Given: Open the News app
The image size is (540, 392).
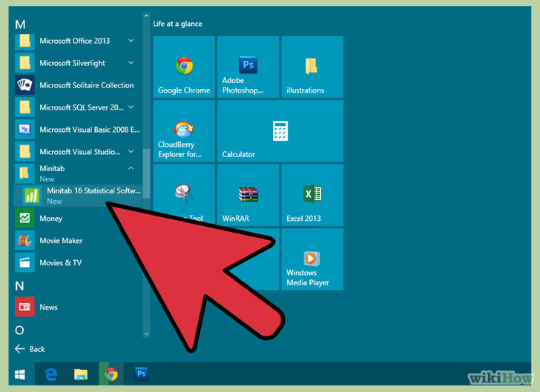Looking at the screenshot, I should click(x=78, y=307).
